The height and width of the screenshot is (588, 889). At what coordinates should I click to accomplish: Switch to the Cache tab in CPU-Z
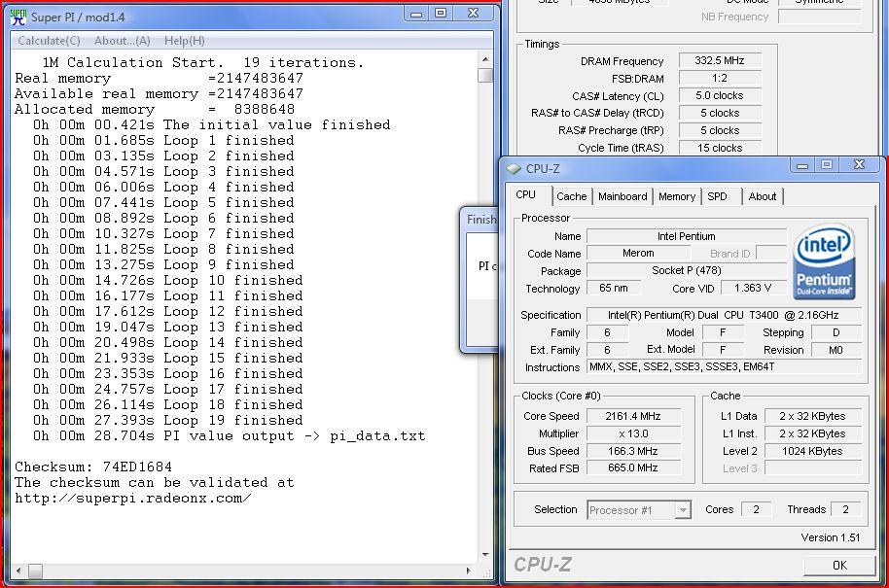tap(572, 196)
